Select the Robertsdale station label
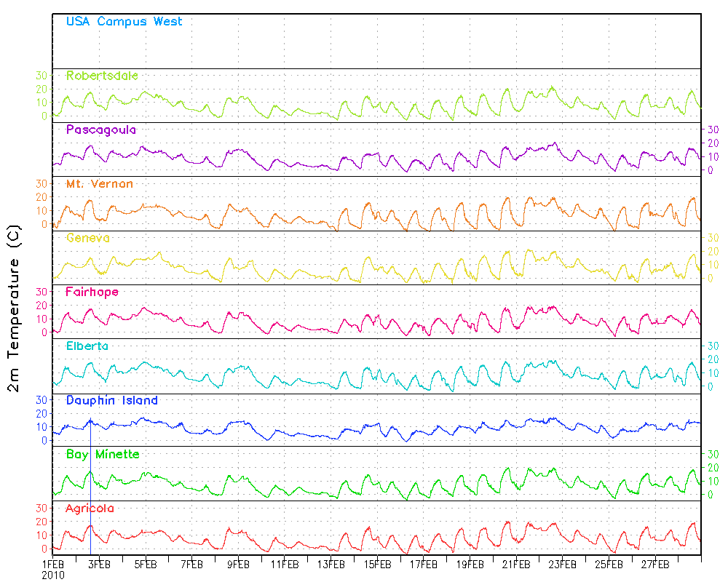The height and width of the screenshot is (582, 728). point(102,76)
